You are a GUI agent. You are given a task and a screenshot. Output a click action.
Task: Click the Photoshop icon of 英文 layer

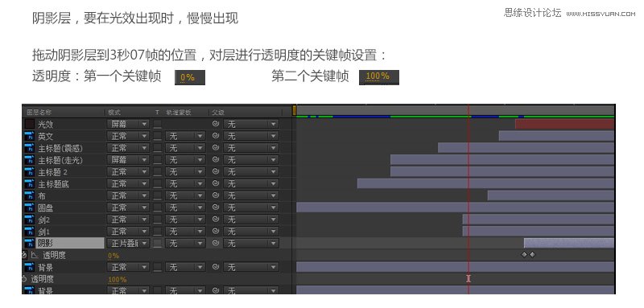29,136
